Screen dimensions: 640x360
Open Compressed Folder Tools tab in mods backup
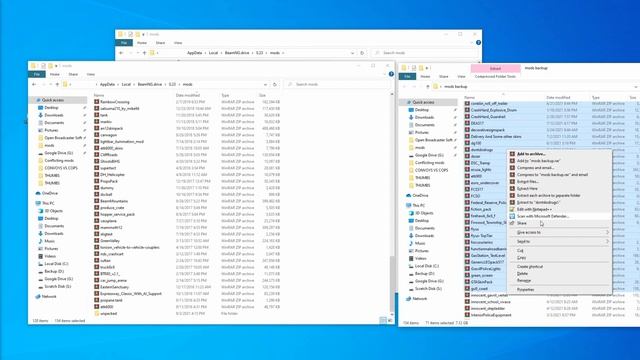tap(495, 76)
